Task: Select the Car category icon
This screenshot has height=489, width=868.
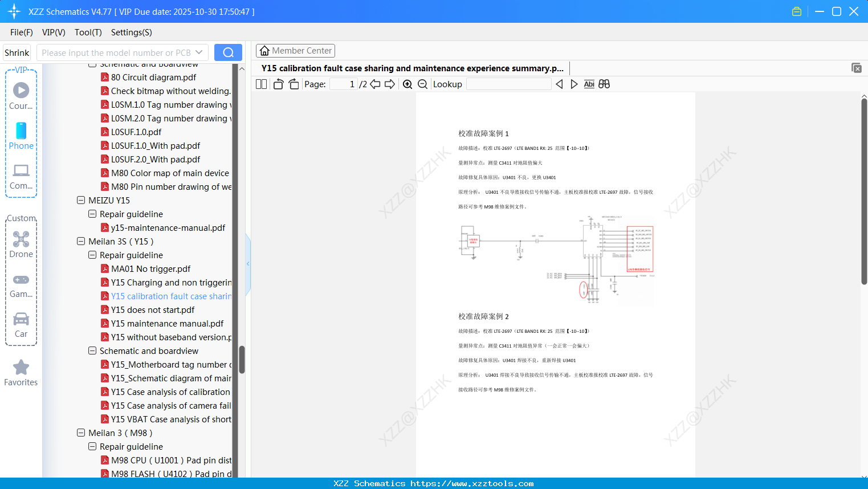Action: (x=21, y=325)
